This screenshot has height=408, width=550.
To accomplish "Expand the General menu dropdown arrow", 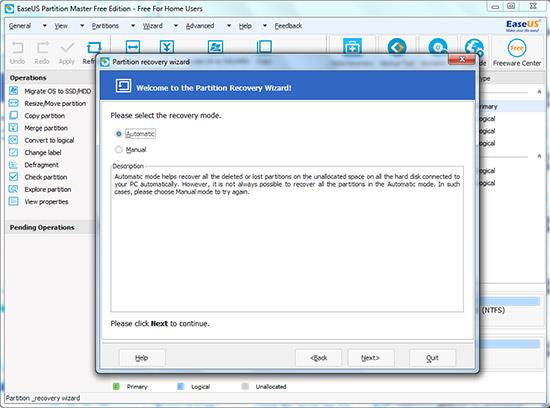I will coord(45,26).
